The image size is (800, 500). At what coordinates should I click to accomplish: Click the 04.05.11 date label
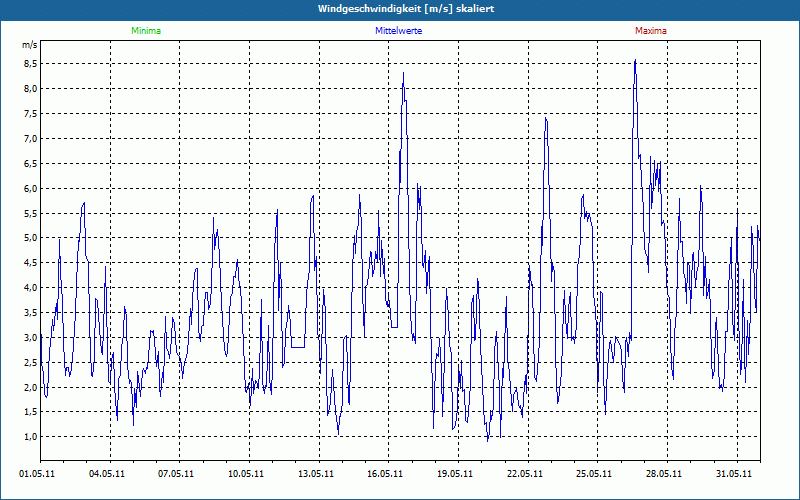[x=107, y=474]
